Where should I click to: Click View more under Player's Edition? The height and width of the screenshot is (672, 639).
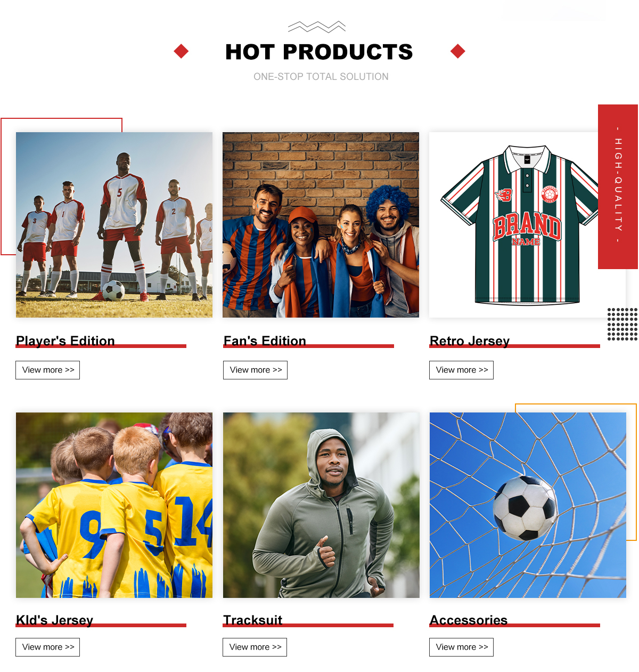click(48, 370)
